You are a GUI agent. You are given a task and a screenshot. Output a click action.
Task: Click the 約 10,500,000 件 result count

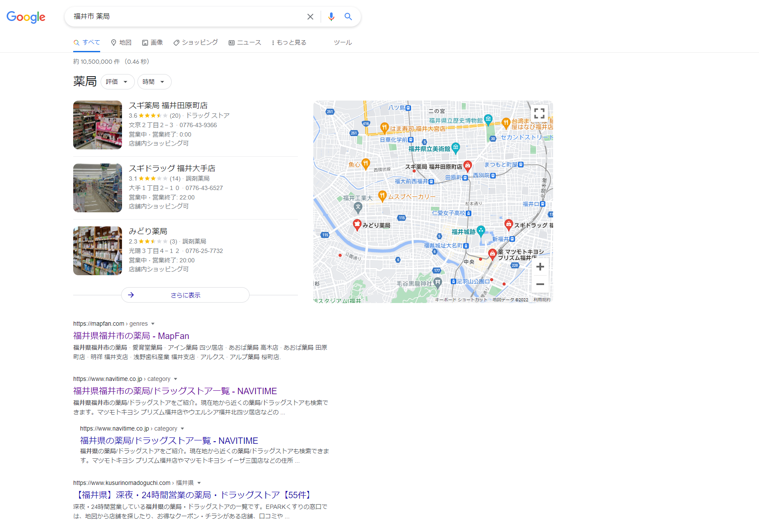pos(97,62)
